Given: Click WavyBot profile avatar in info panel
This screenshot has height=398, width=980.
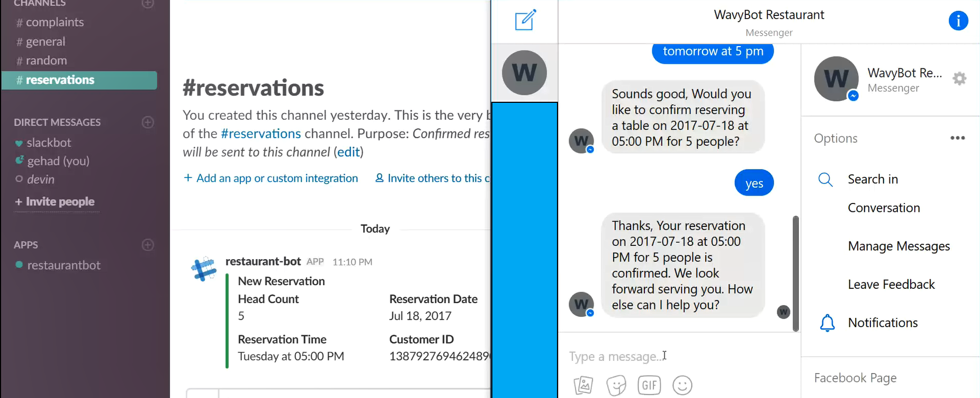Looking at the screenshot, I should [836, 79].
